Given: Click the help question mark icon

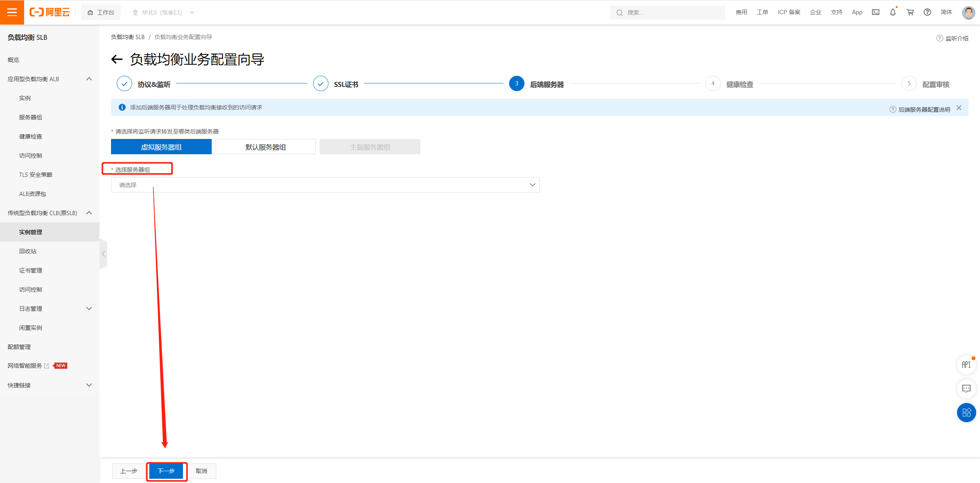Looking at the screenshot, I should pos(927,12).
